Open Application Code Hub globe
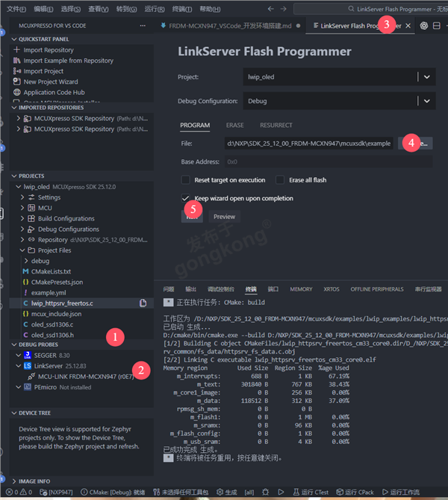The width and height of the screenshot is (448, 500). tap(17, 92)
